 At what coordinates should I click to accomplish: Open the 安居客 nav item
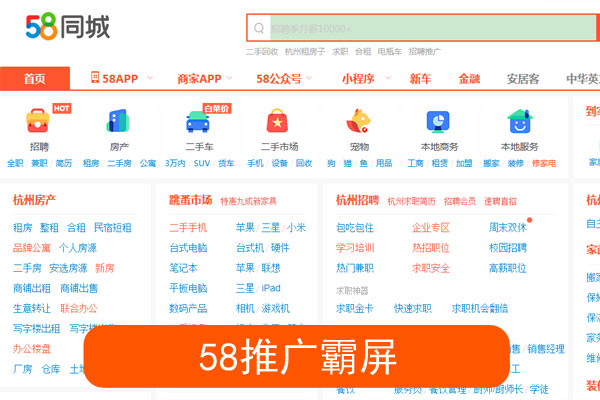[x=523, y=79]
